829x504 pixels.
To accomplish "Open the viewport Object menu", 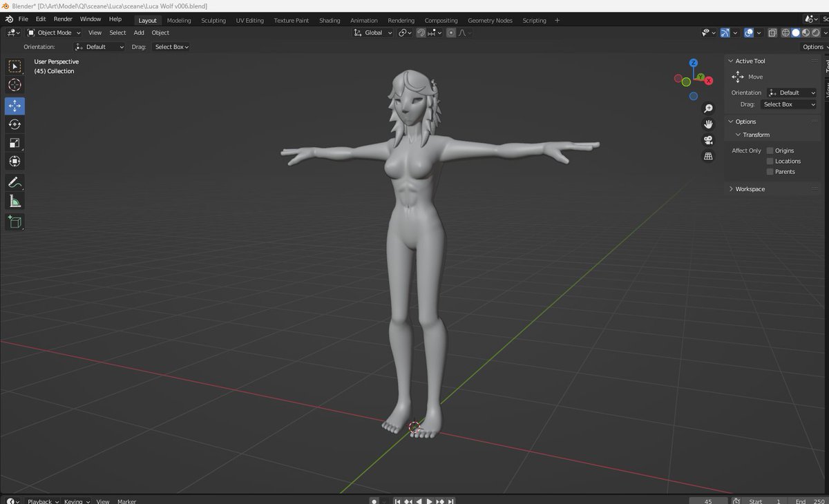I will (x=160, y=32).
